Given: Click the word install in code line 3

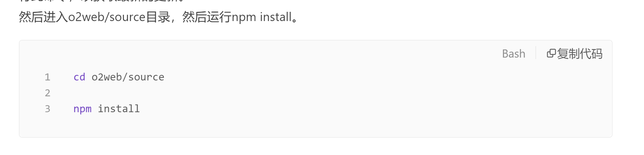Looking at the screenshot, I should coord(119,109).
